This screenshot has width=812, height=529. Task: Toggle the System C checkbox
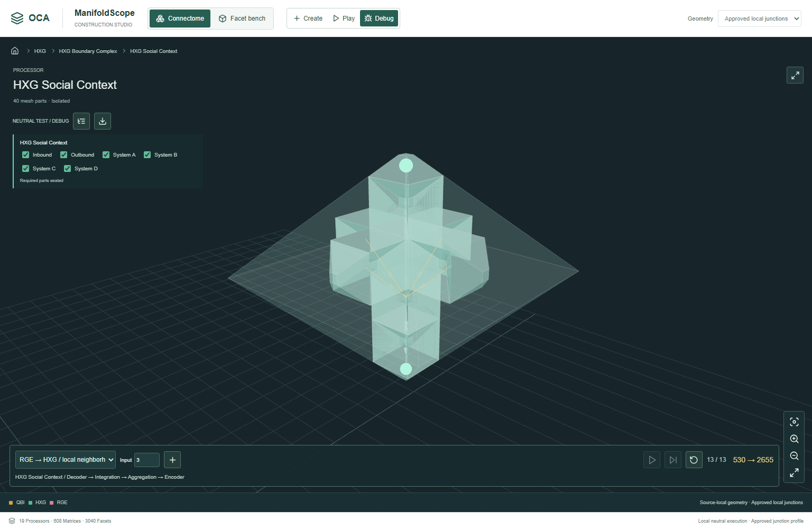tap(25, 169)
